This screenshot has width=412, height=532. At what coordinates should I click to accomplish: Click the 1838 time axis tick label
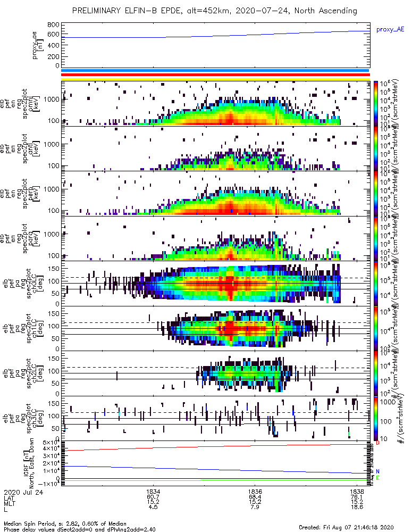pyautogui.click(x=357, y=491)
